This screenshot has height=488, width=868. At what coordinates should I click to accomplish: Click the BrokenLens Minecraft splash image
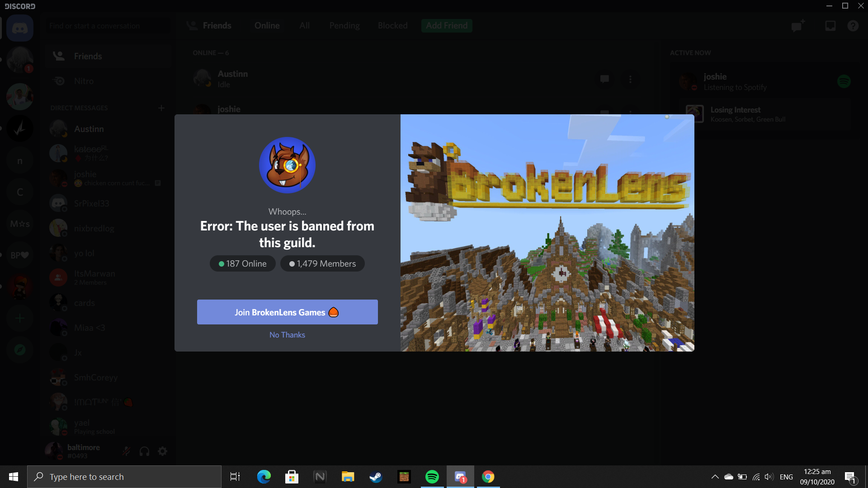[x=547, y=233]
